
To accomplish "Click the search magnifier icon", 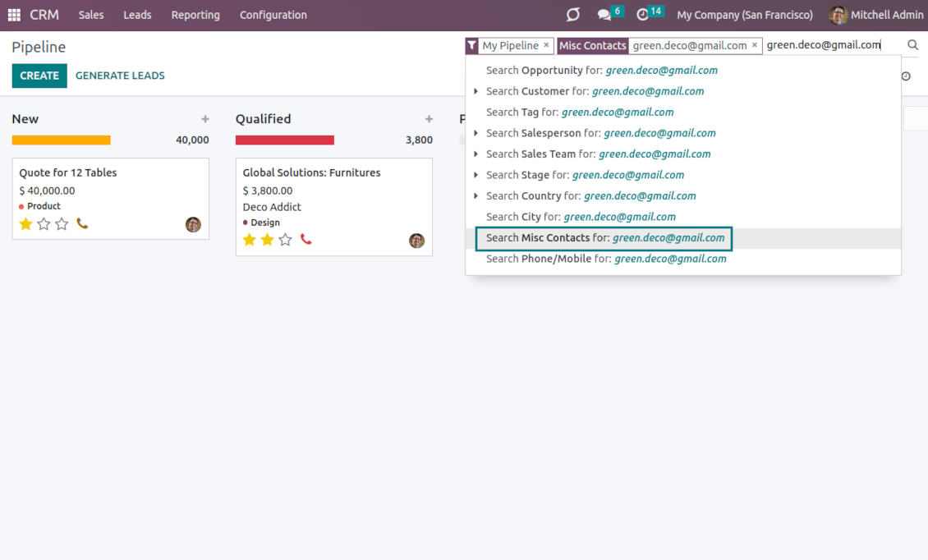I will [x=912, y=45].
